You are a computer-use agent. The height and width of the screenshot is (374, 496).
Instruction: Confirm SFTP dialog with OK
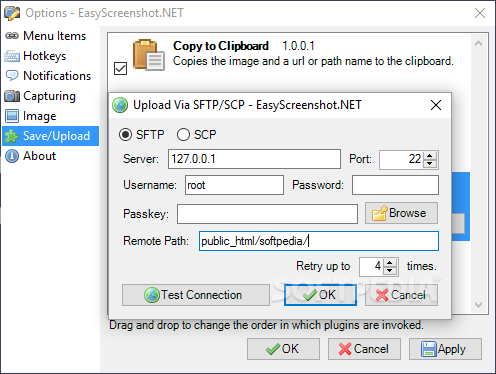320,295
